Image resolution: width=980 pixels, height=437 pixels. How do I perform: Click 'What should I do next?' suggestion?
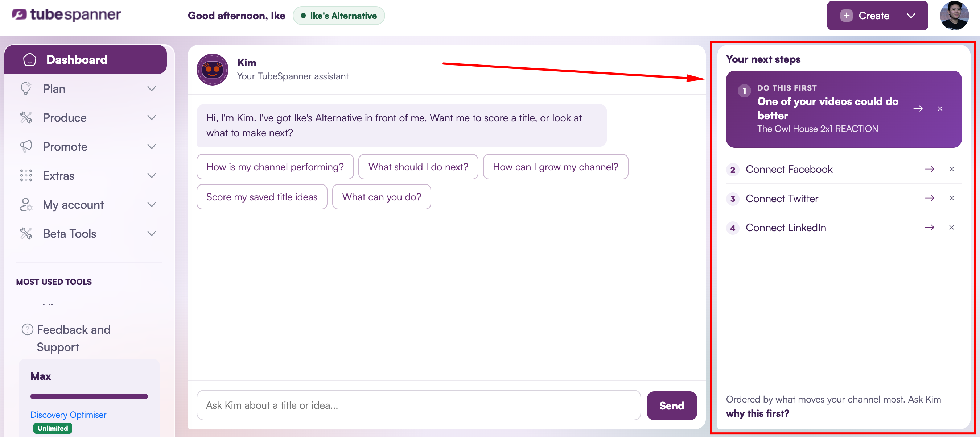[418, 167]
